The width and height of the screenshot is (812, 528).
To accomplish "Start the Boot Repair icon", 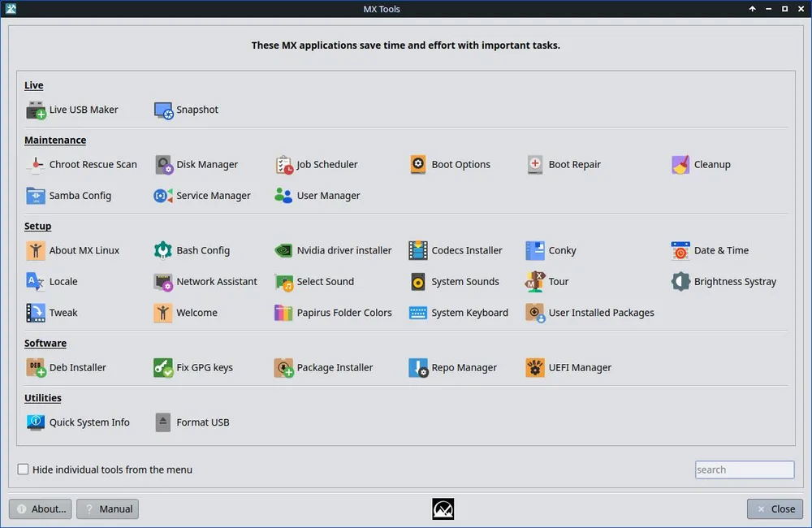I will point(535,165).
